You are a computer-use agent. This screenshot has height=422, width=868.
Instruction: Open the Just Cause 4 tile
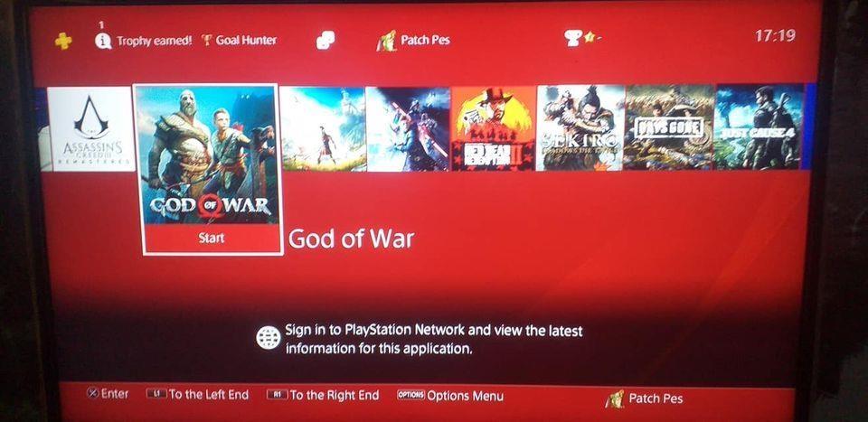pyautogui.click(x=759, y=127)
